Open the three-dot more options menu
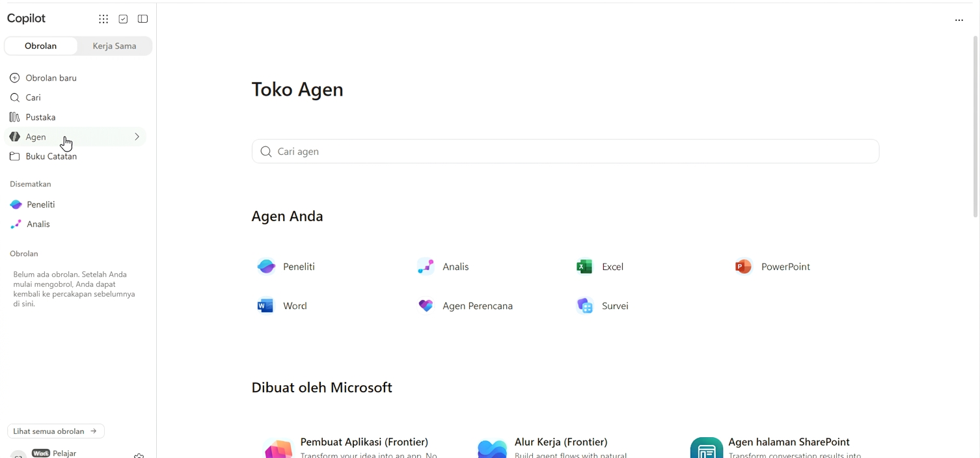 (x=959, y=20)
